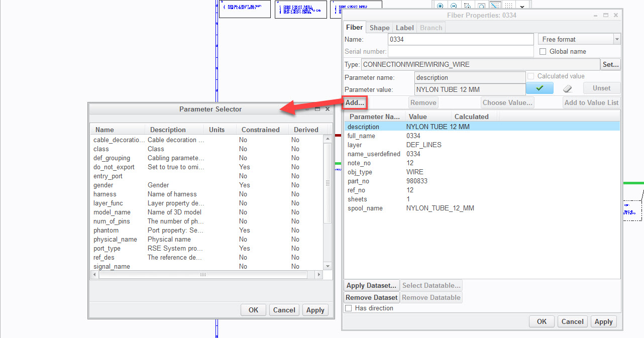Select harness in Parameter Selector list
Image resolution: width=644 pixels, height=338 pixels.
(207, 194)
